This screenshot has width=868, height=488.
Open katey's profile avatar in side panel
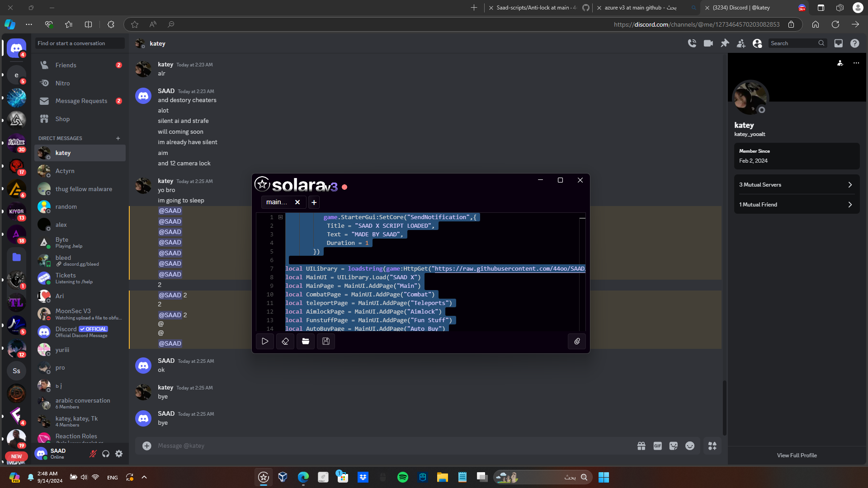750,98
